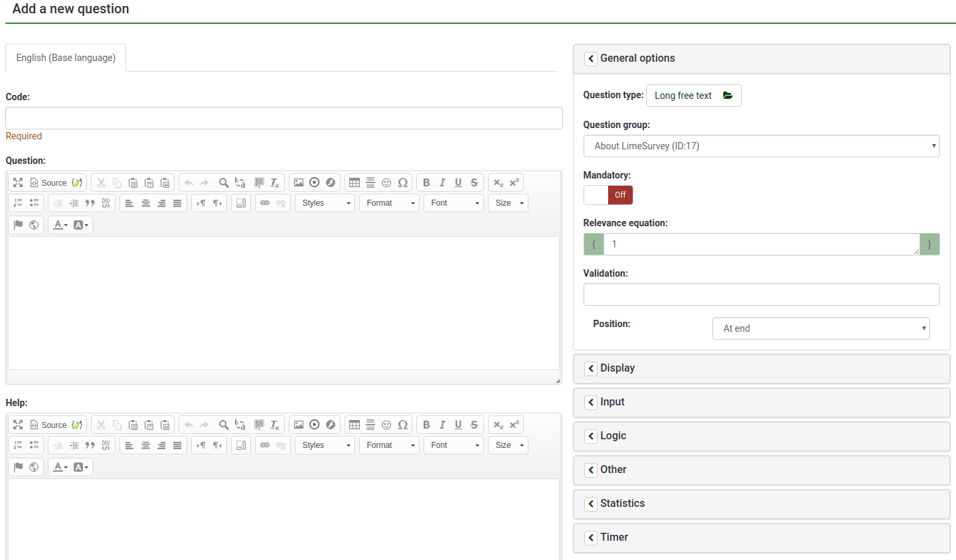Image resolution: width=956 pixels, height=560 pixels.
Task: Select the English (Base language) tab
Action: [x=66, y=58]
